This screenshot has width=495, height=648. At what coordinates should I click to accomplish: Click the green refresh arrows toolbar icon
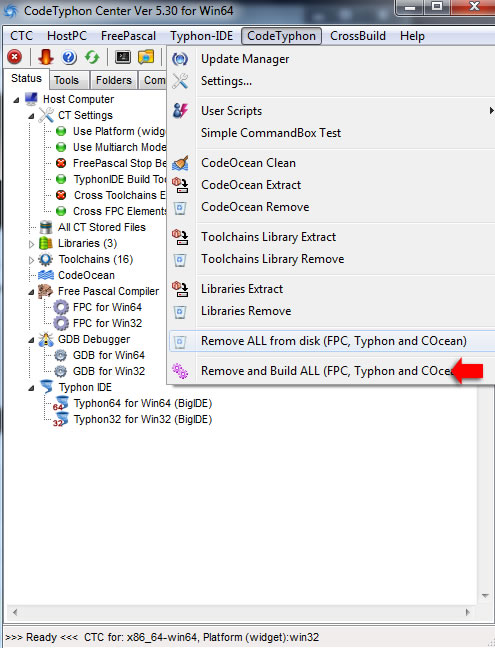pos(92,57)
